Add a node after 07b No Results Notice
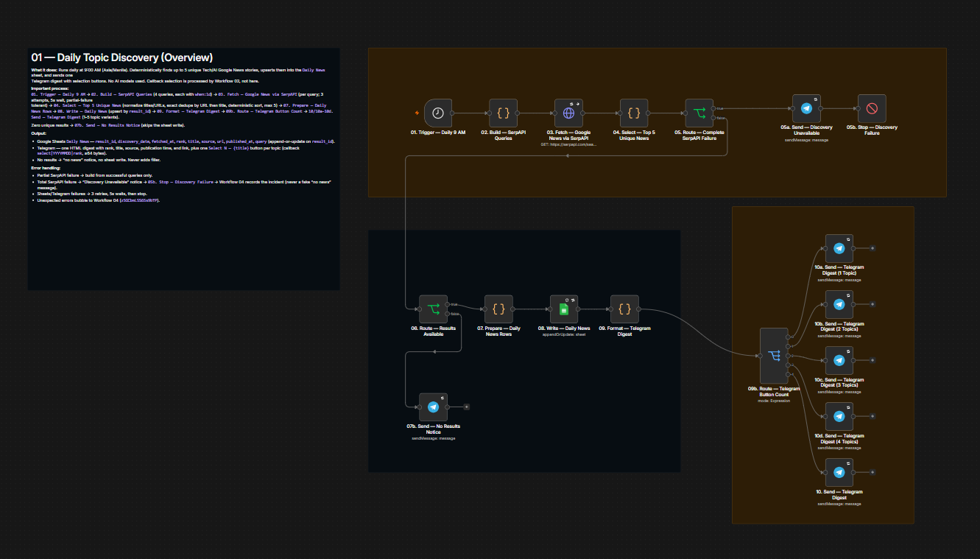Viewport: 980px width, 559px height. [x=467, y=407]
